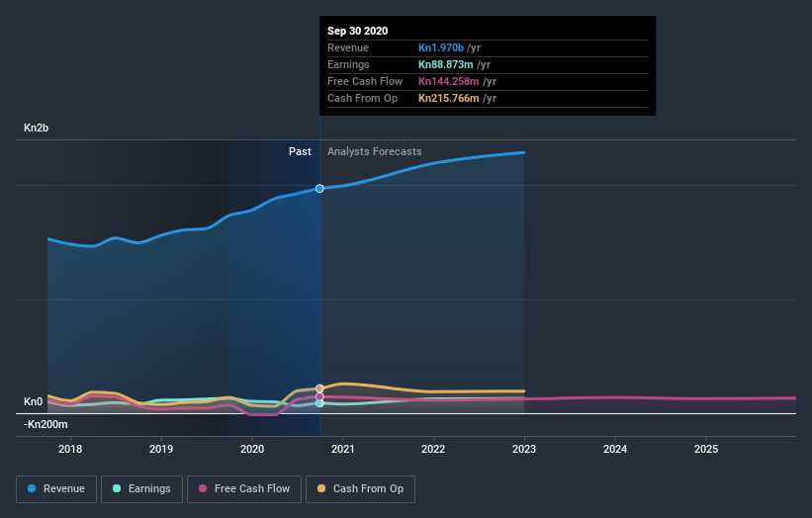Select the 2023 axis label
This screenshot has width=812, height=518.
click(524, 449)
